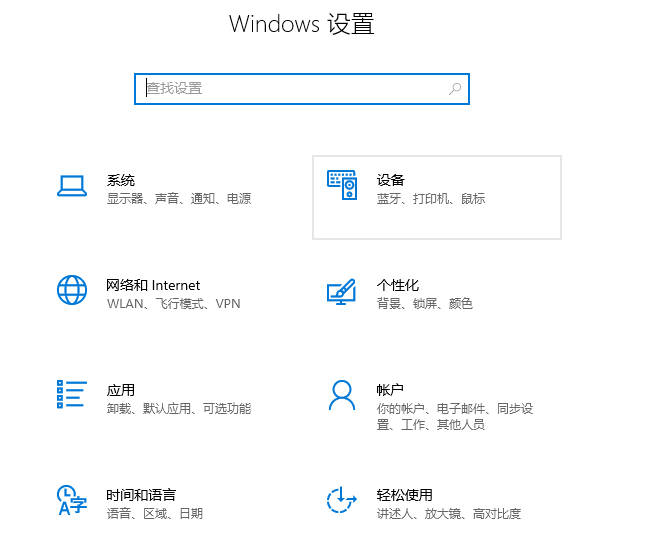Click the 系统 laptop icon
655x533 pixels.
(72, 186)
